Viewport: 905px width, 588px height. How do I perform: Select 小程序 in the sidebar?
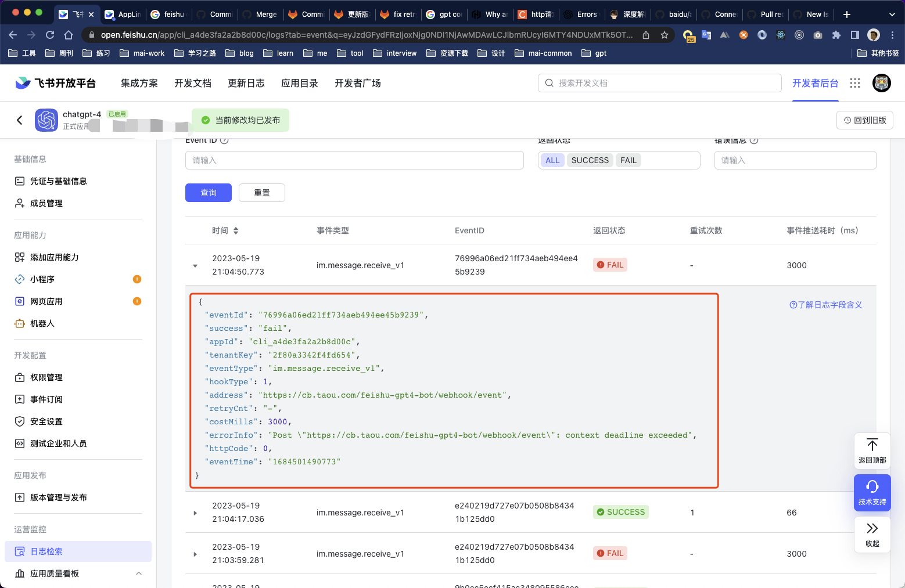click(x=44, y=279)
